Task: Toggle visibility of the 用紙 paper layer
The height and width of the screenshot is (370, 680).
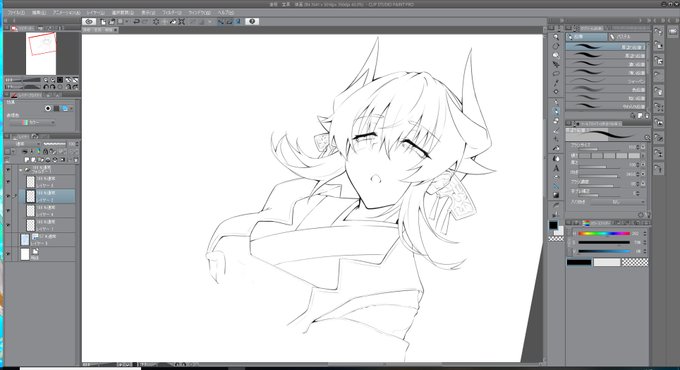Action: [x=8, y=253]
